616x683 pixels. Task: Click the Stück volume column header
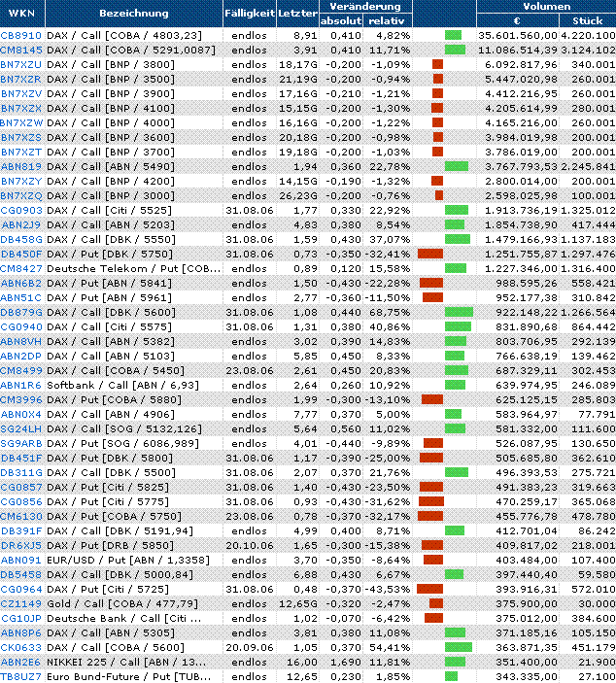tap(587, 20)
